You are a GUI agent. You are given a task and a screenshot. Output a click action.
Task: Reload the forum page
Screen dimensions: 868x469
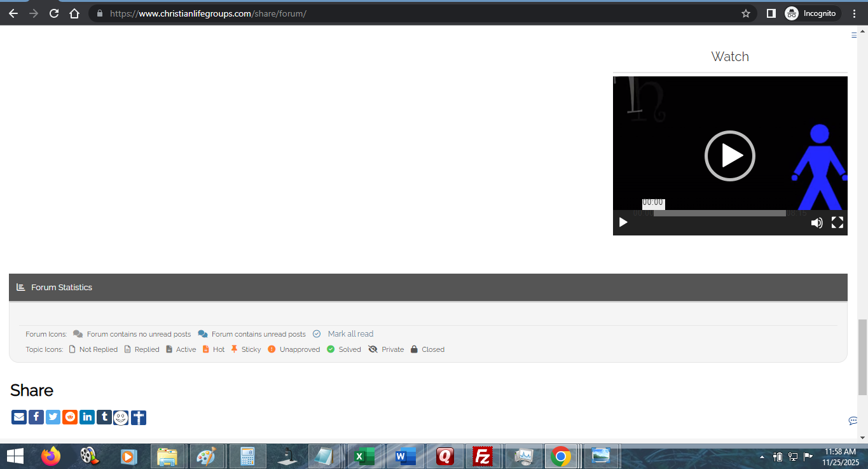(54, 13)
